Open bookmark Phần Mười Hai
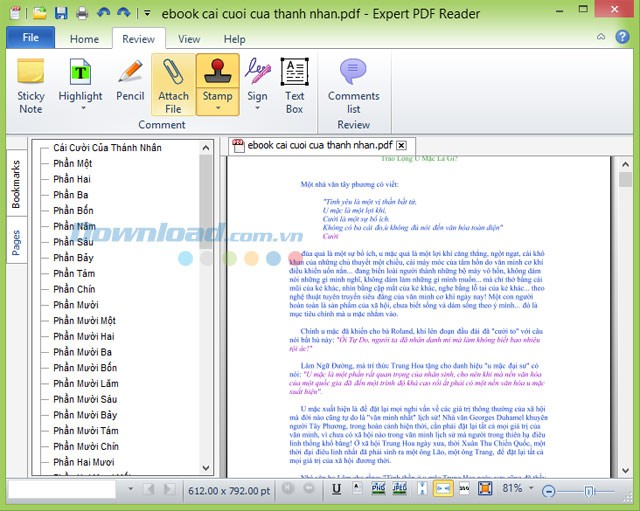Viewport: 640px width, 511px height. [84, 336]
